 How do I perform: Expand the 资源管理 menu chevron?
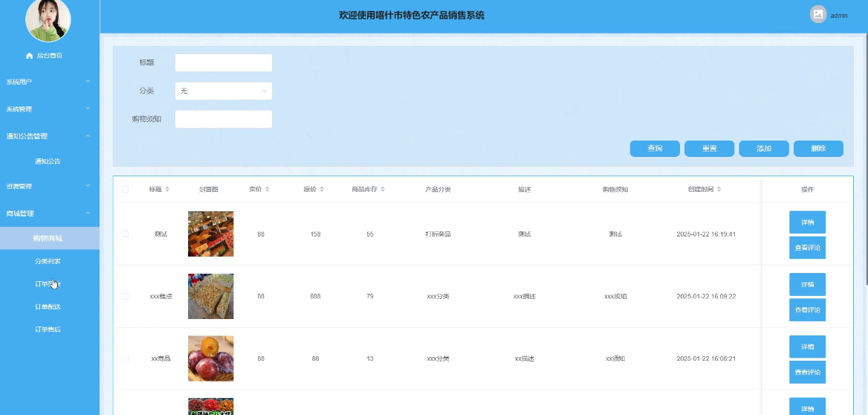(x=88, y=186)
